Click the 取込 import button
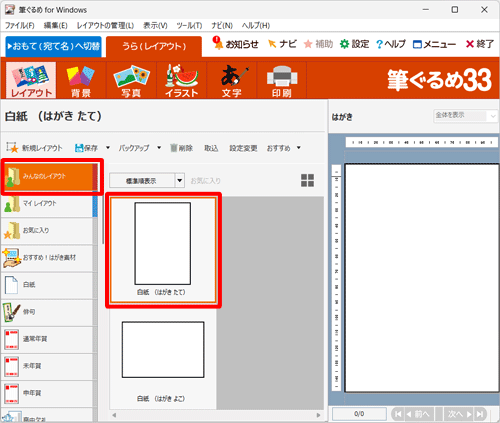The height and width of the screenshot is (423, 500). pos(211,148)
